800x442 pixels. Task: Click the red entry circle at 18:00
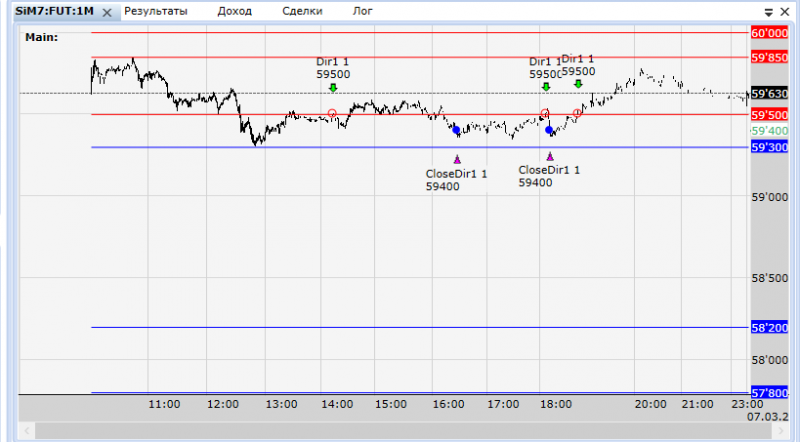pos(545,113)
